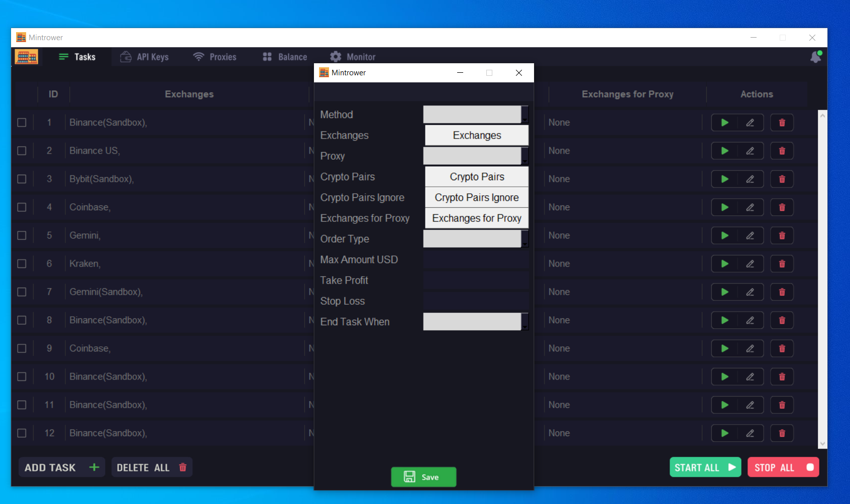Remove task 12 using trash icon
This screenshot has width=850, height=504.
click(x=782, y=433)
